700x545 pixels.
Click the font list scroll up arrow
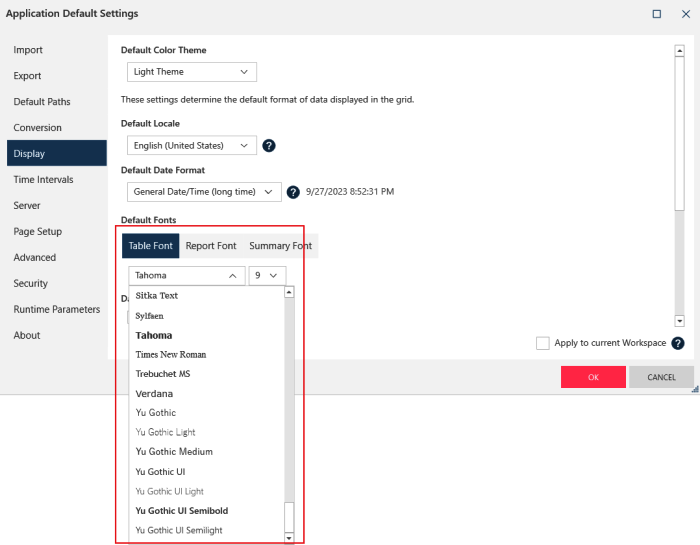(289, 292)
